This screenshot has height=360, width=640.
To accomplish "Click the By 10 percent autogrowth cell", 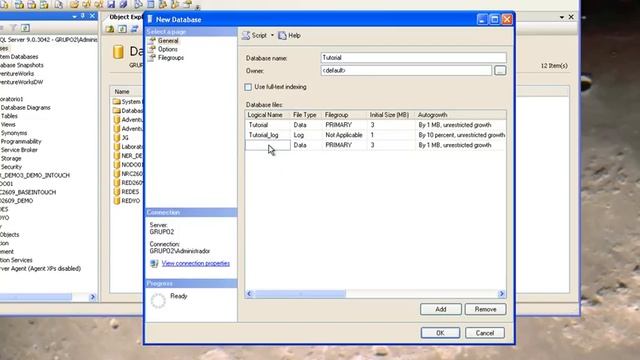I will coord(461,135).
